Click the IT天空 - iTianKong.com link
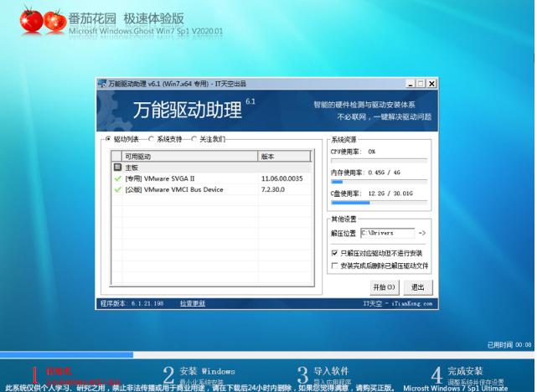This screenshot has height=392, width=537. point(398,303)
